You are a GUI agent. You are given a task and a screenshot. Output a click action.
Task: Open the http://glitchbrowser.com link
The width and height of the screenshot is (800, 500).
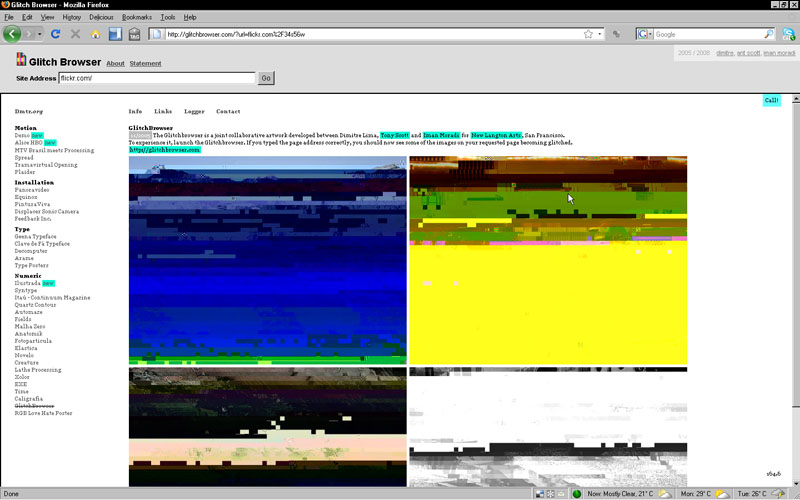pos(164,150)
